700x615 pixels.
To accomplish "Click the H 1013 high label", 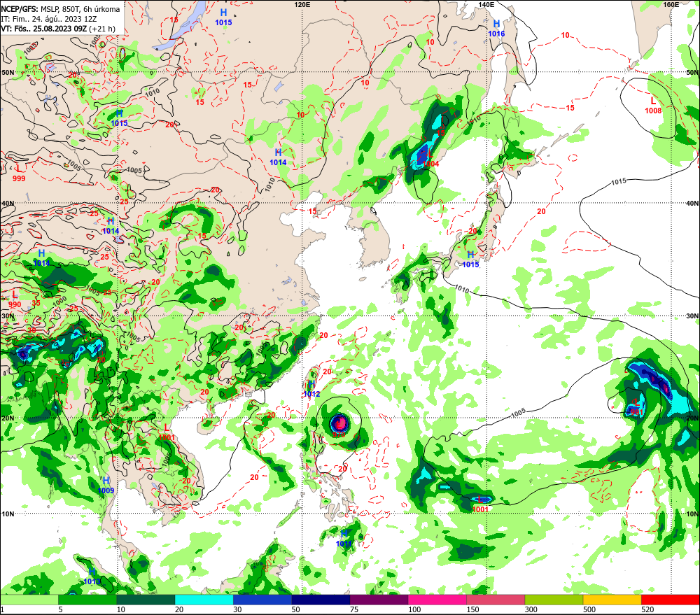I will tap(92, 577).
